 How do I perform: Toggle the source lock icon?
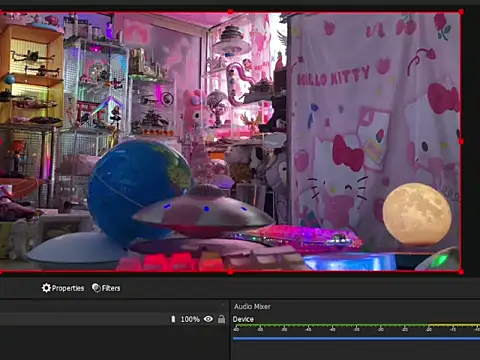click(x=221, y=319)
